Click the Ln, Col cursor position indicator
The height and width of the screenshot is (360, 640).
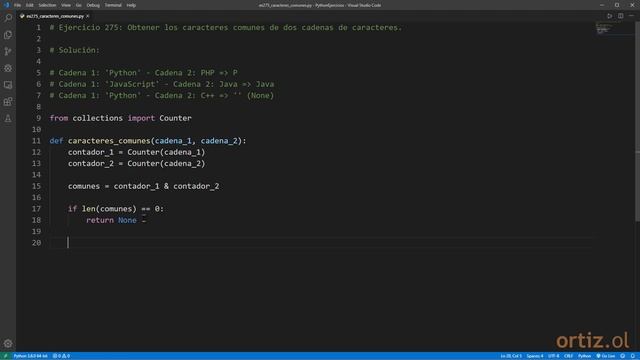coord(511,356)
